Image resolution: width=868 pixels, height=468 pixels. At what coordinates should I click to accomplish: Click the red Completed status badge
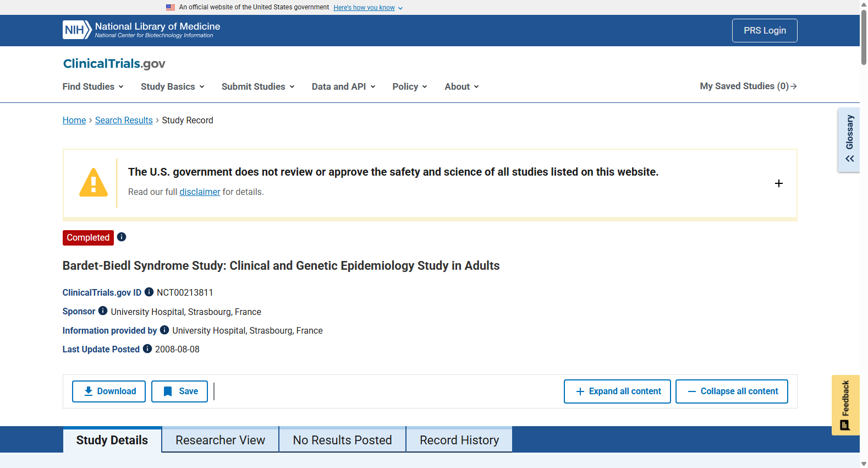pyautogui.click(x=88, y=237)
